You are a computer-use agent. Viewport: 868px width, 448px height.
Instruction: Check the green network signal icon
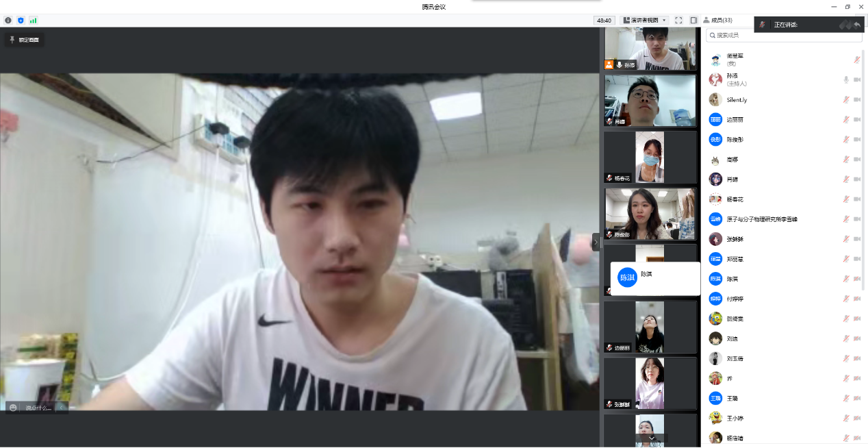point(33,21)
